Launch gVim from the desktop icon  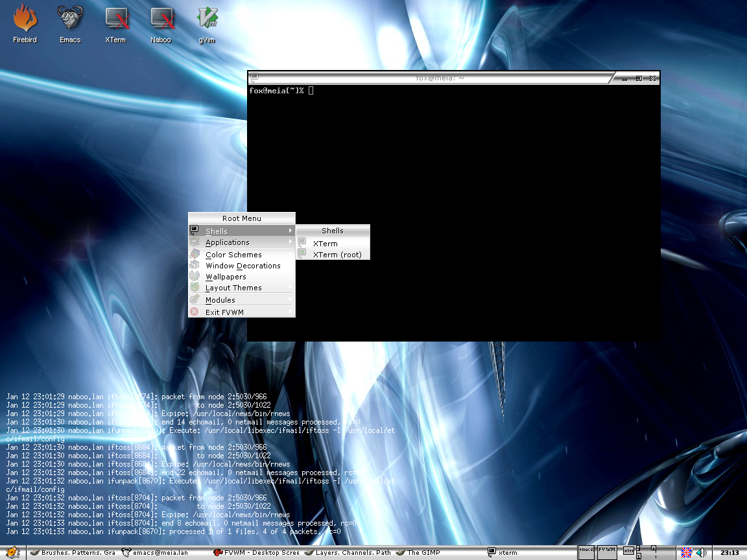207,24
